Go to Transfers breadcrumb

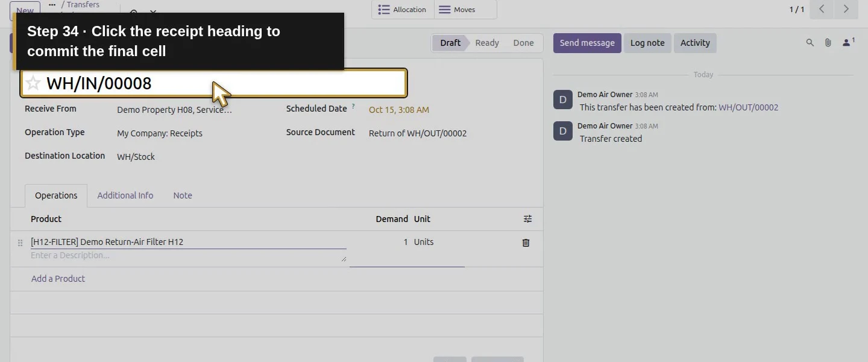83,5
